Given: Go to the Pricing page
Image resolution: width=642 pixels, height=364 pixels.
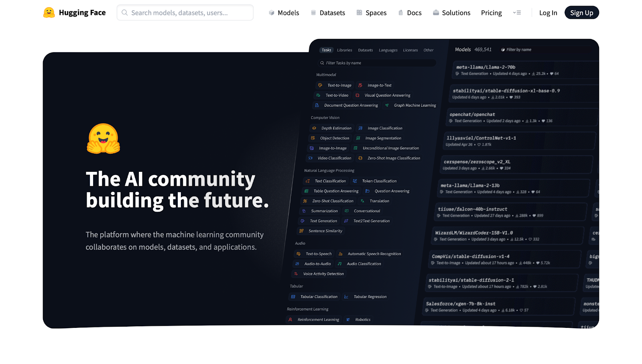Looking at the screenshot, I should [x=492, y=13].
